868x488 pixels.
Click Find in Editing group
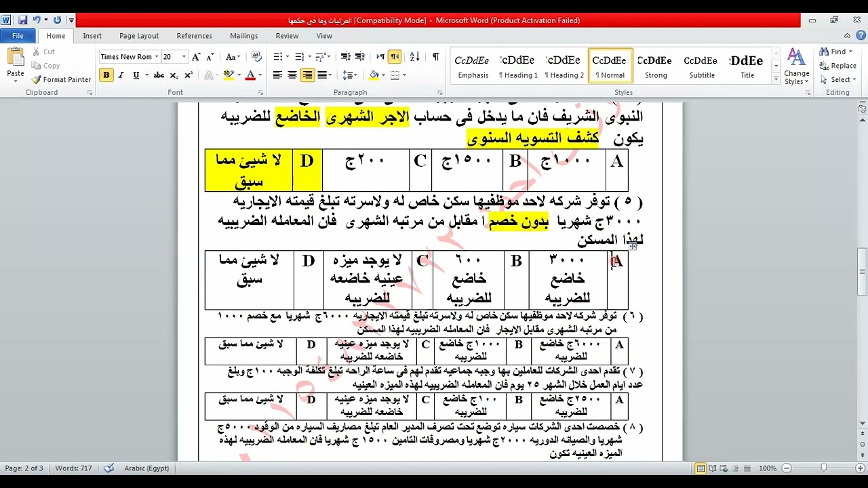coord(836,52)
